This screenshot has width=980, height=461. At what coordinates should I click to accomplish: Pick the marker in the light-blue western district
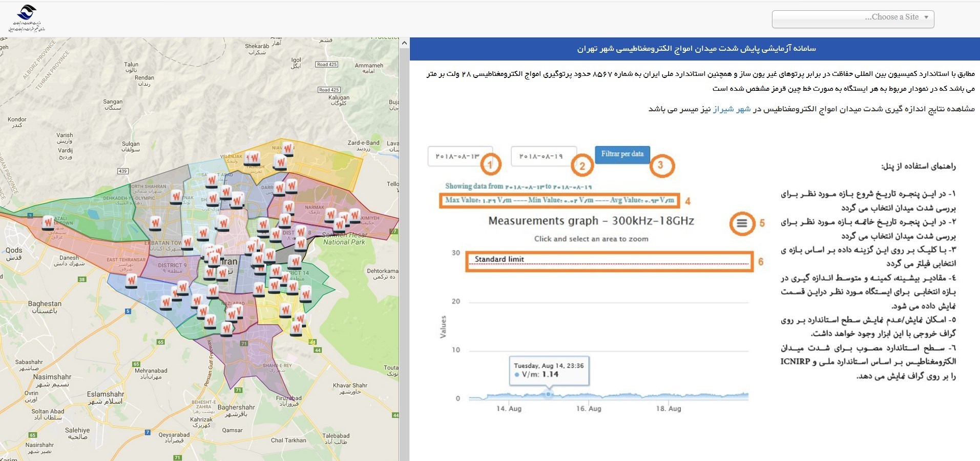pos(132,282)
